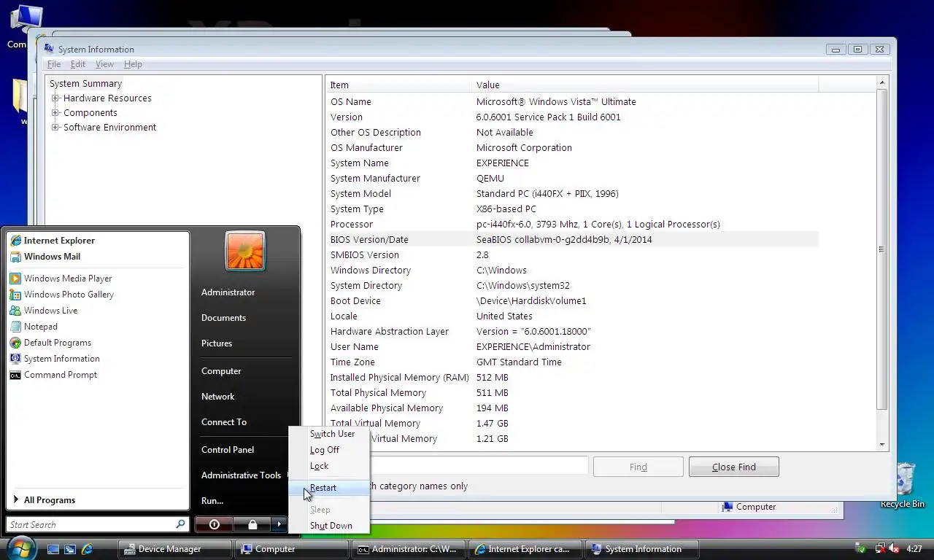The height and width of the screenshot is (560, 934).
Task: Expand the Software Environment tree node
Action: point(55,128)
